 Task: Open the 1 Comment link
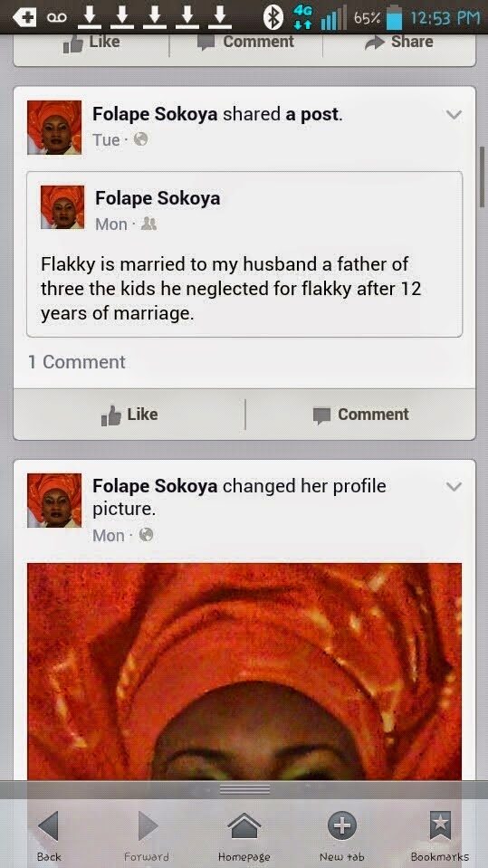76,362
